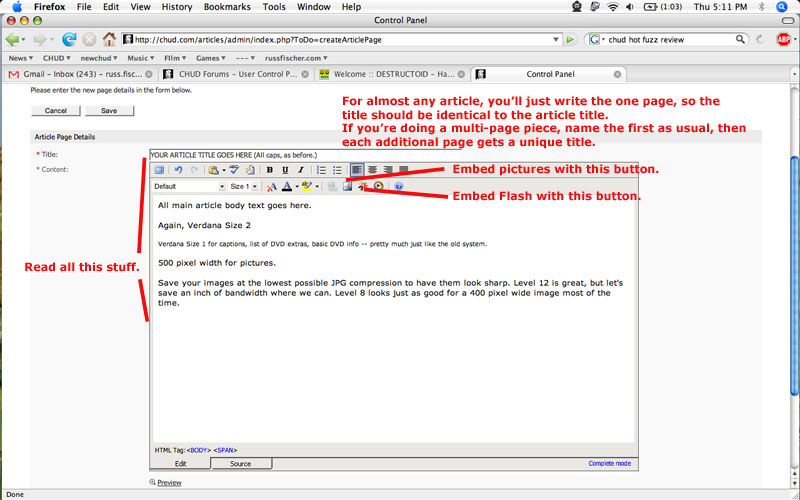Click the Undo arrow in editor toolbar

click(178, 170)
